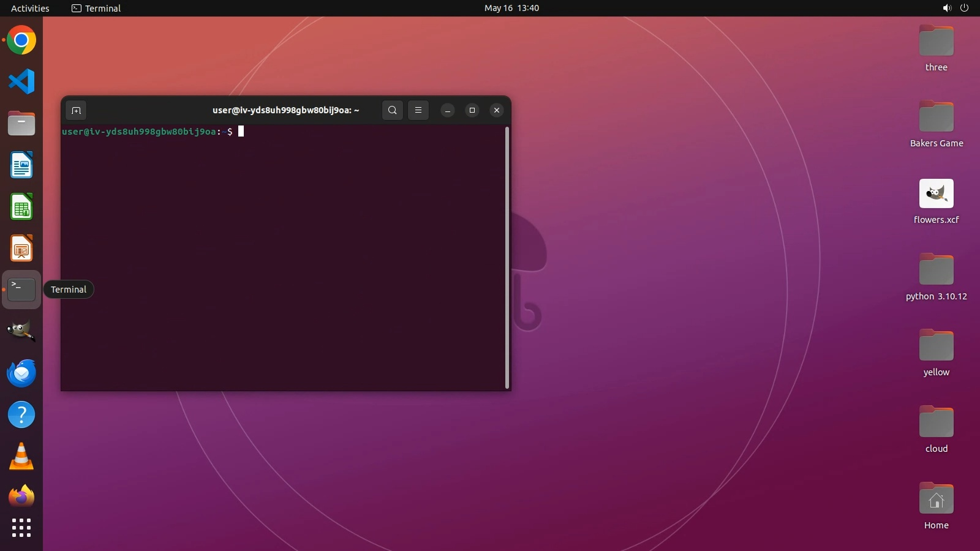Image resolution: width=980 pixels, height=551 pixels.
Task: Open the terminal hamburger menu
Action: (x=418, y=110)
